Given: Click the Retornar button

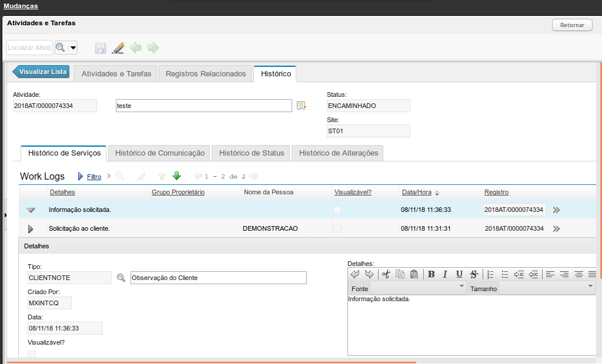Looking at the screenshot, I should (x=572, y=25).
